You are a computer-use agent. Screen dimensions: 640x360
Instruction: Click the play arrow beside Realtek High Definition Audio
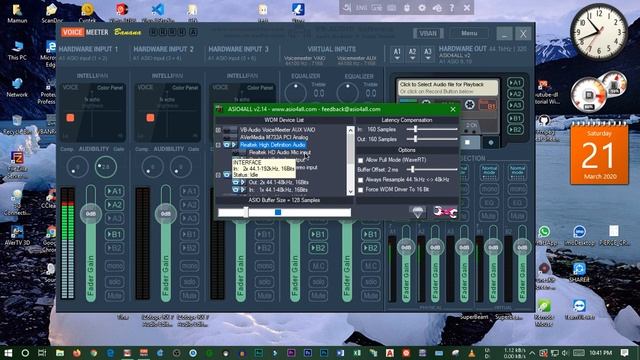coord(234,145)
